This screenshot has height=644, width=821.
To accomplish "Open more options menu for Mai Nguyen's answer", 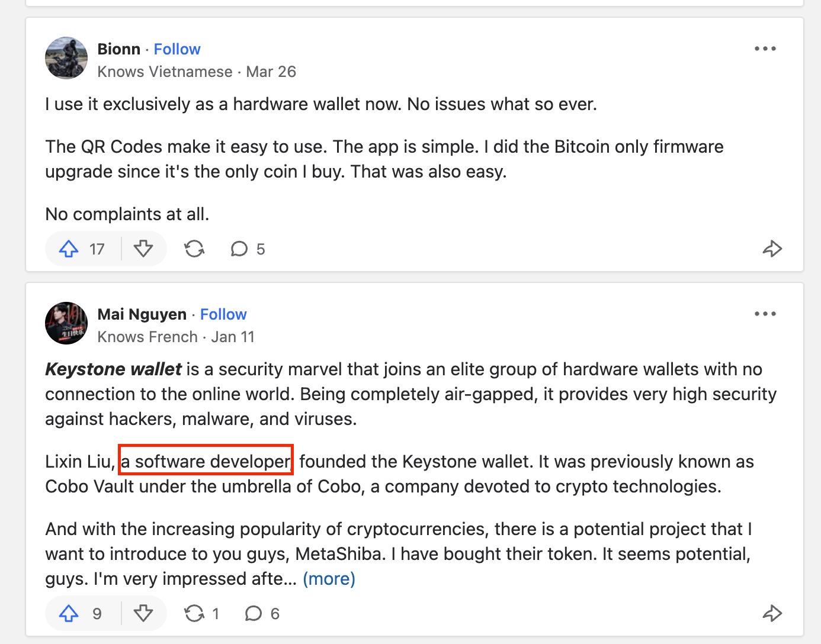I will 765,314.
